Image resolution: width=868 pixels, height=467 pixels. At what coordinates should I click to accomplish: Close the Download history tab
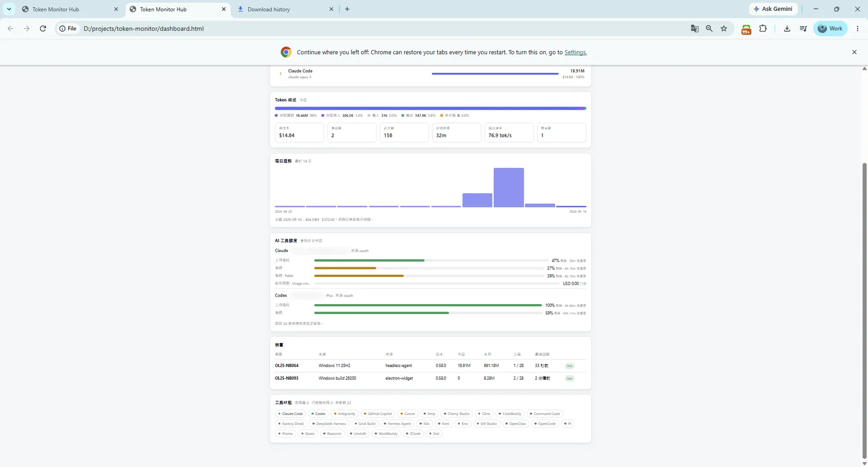click(332, 9)
